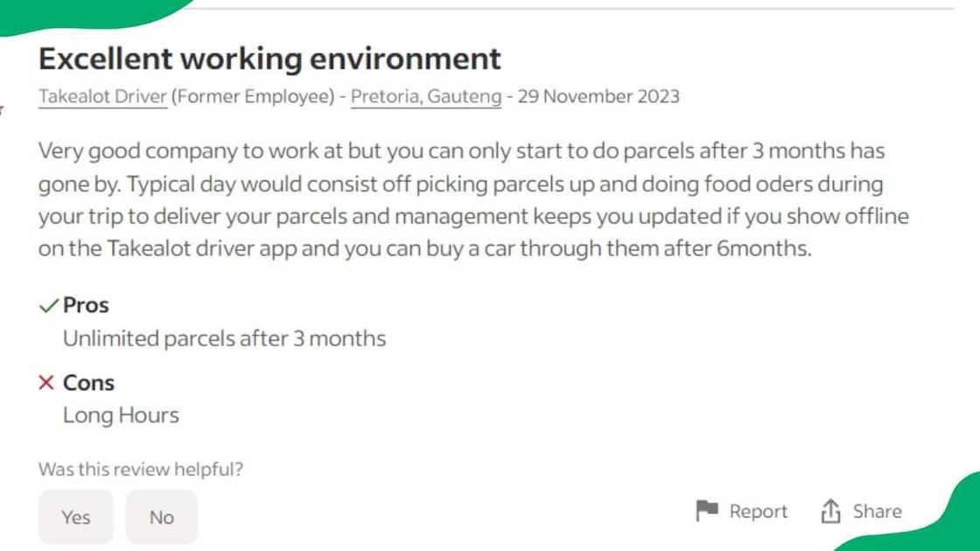This screenshot has height=551, width=980.
Task: Click the Share text label
Action: (x=877, y=512)
